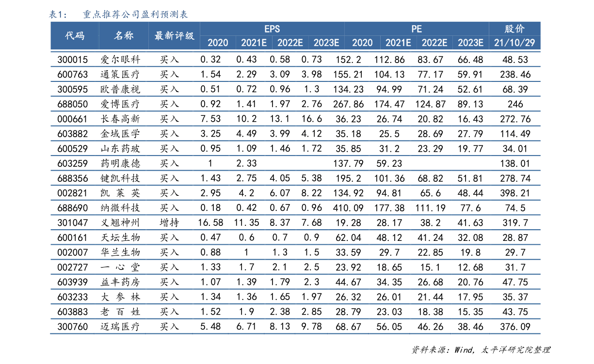Click 买入 rating in 600763 row
The height and width of the screenshot is (364, 594).
(169, 75)
